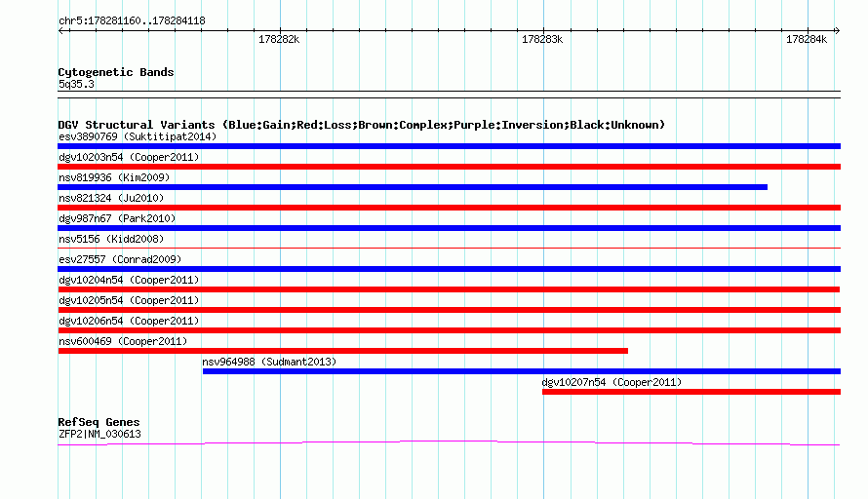Open the DGV Structural Variants track heading
This screenshot has height=499, width=868.
pyautogui.click(x=362, y=125)
